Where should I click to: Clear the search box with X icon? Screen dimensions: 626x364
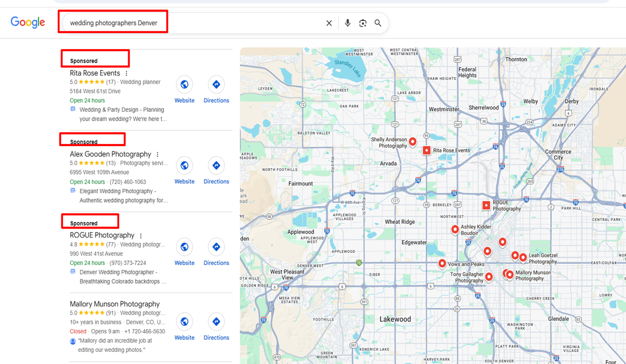tap(329, 23)
